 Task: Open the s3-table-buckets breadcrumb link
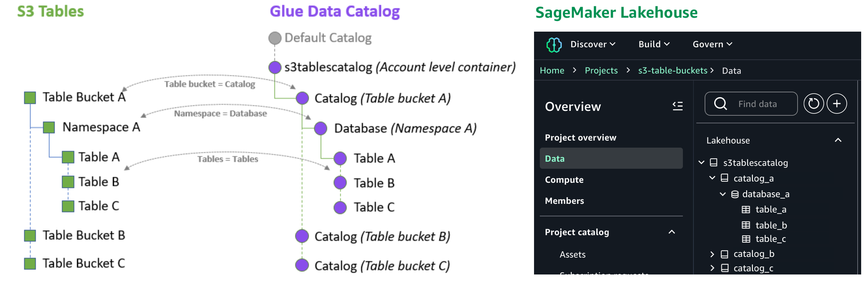pyautogui.click(x=672, y=70)
